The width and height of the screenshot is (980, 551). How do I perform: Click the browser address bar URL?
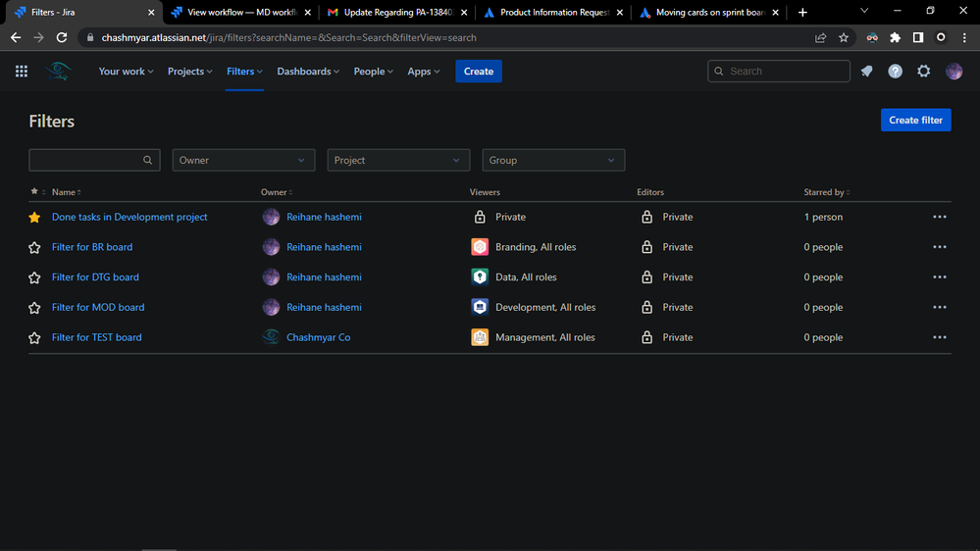point(288,37)
